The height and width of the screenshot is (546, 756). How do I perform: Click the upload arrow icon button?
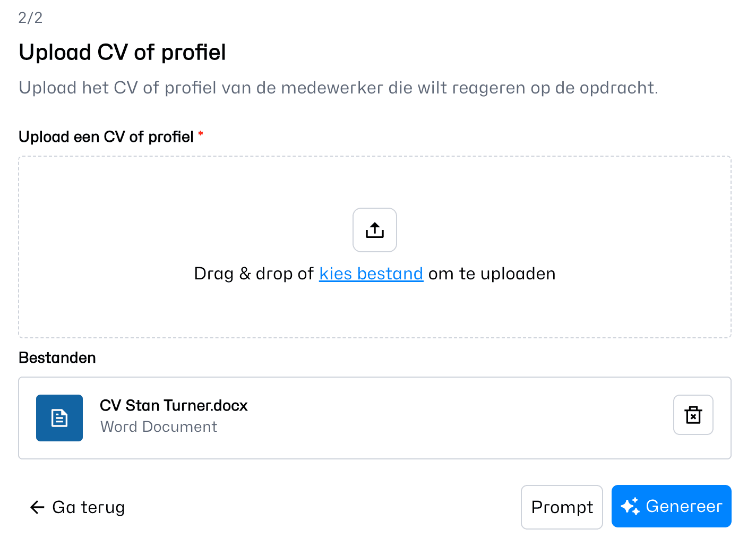click(374, 230)
